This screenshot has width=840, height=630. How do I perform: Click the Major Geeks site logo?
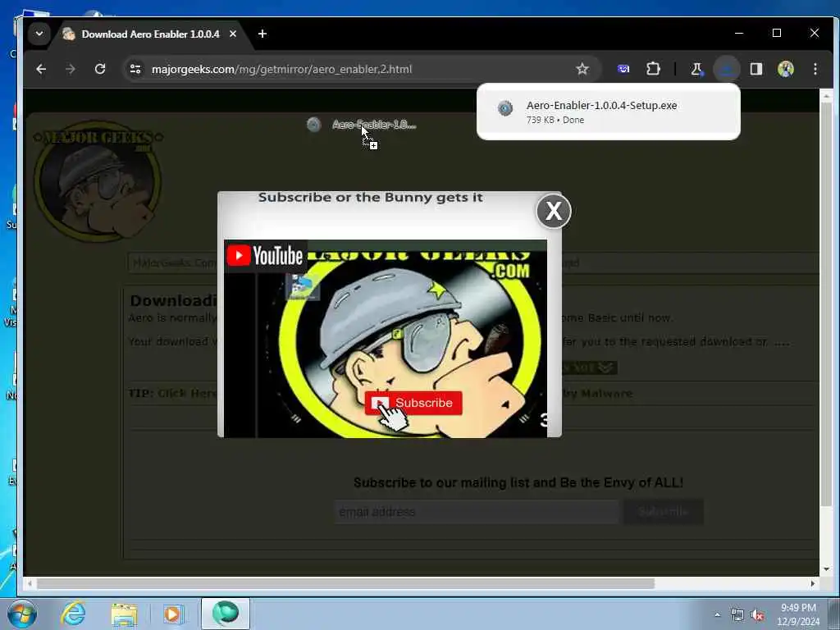coord(98,180)
